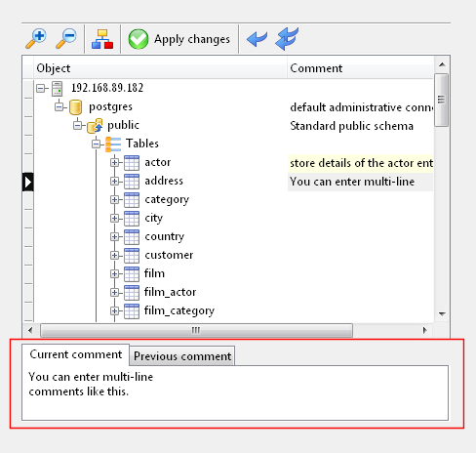This screenshot has width=476, height=453.
Task: Click the Comment column header
Action: click(360, 68)
